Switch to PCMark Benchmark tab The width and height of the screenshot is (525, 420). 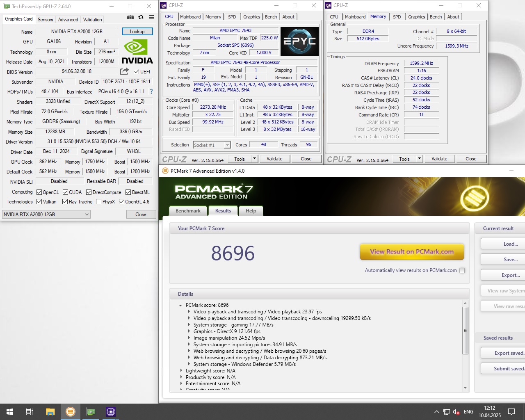click(188, 211)
